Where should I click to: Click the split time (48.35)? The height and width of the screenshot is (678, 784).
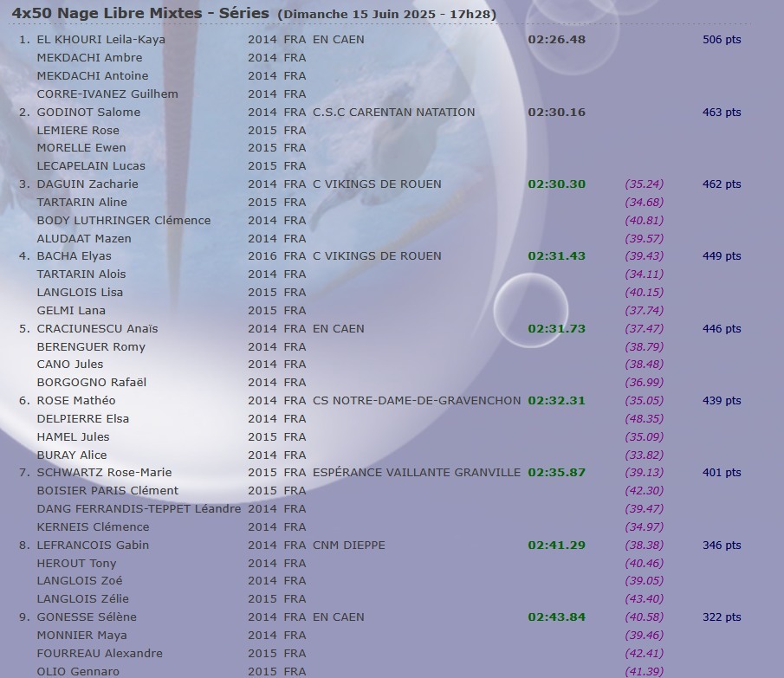[x=644, y=419]
